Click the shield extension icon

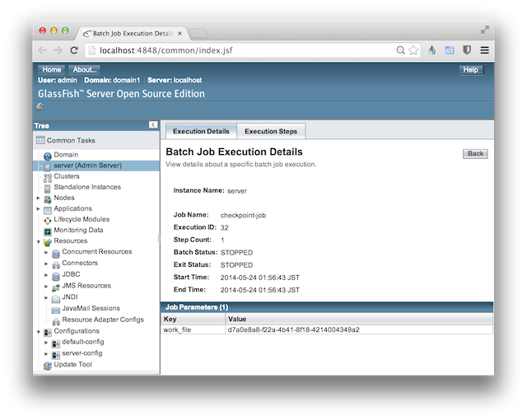467,50
